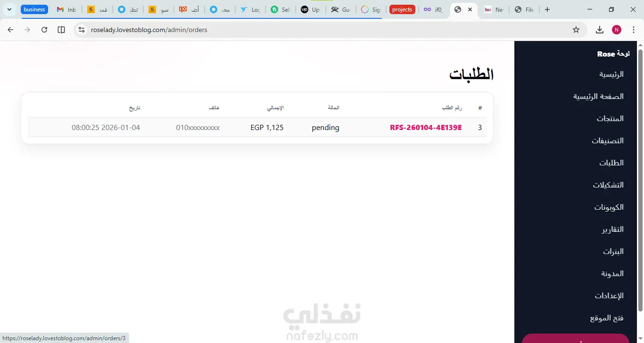Click the order number 3 cell
The image size is (644, 343).
pos(480,128)
